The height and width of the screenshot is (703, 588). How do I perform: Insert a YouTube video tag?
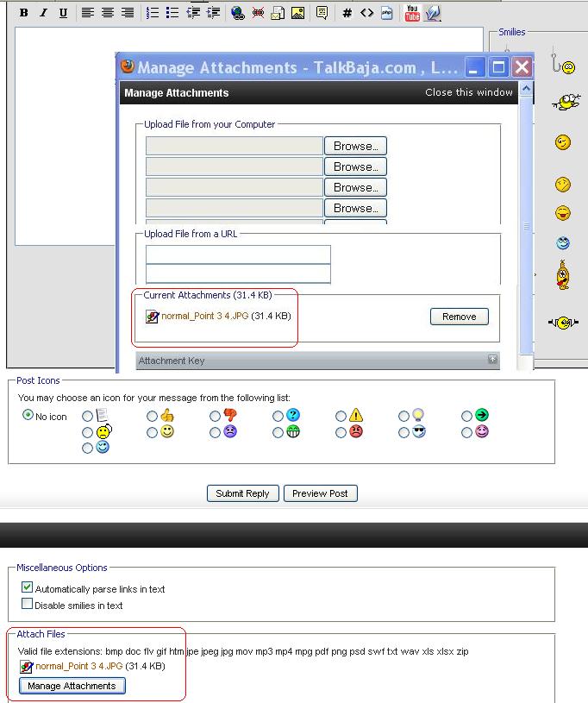412,13
